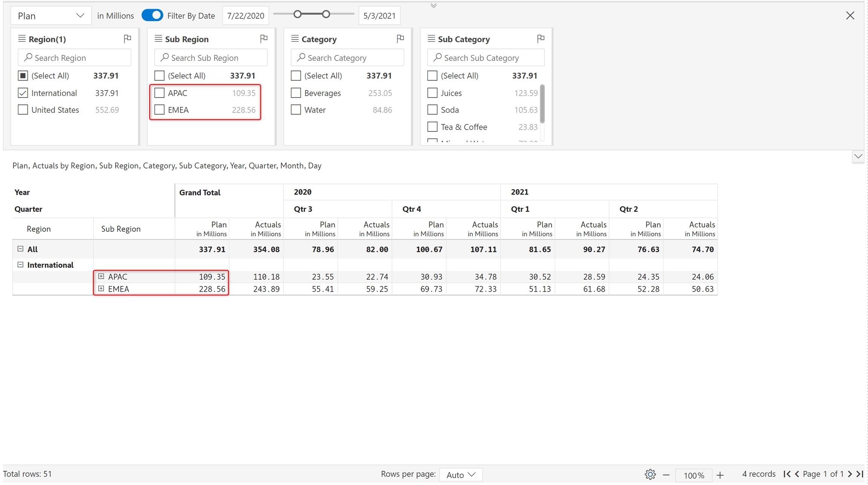Screen dimensions: 868x485
Task: Click the Search Sub Region field
Action: tap(211, 58)
